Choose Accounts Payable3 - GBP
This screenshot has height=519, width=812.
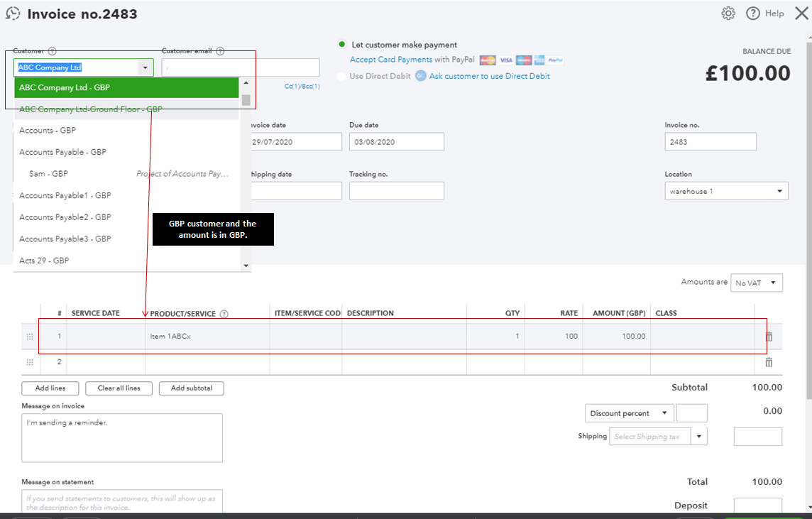(x=126, y=239)
